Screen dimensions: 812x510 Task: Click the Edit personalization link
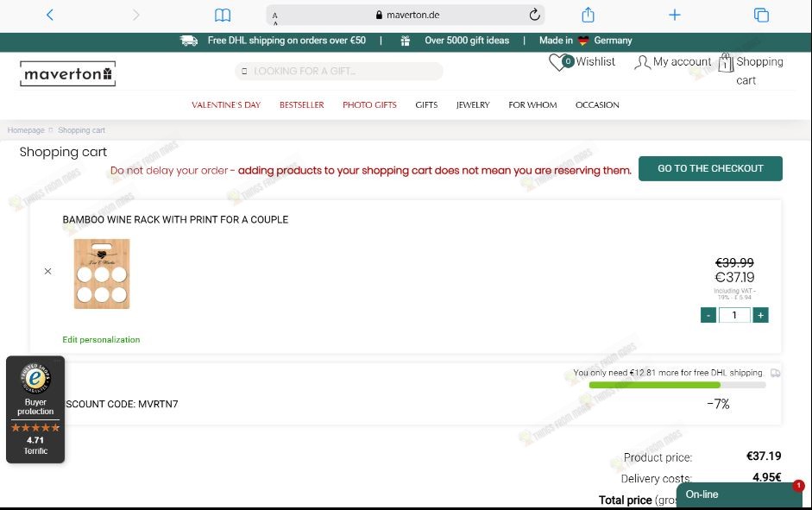tap(101, 340)
